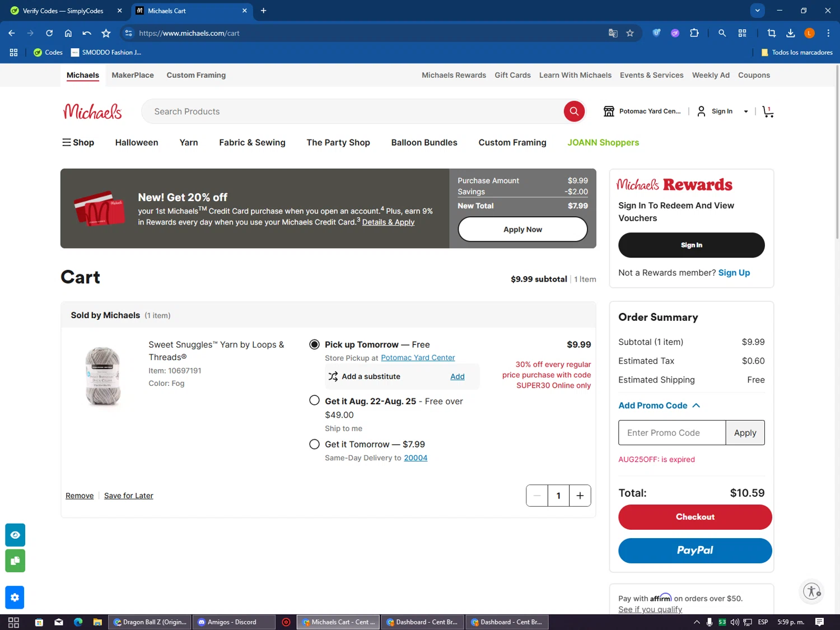The image size is (840, 630).
Task: Switch to the MakerPlace tab
Action: (x=133, y=75)
